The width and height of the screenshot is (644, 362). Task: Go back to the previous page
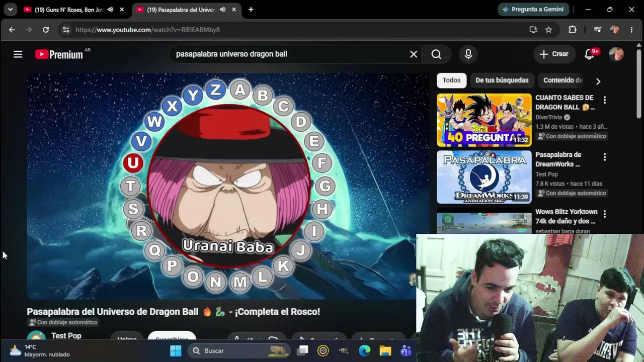click(x=12, y=30)
